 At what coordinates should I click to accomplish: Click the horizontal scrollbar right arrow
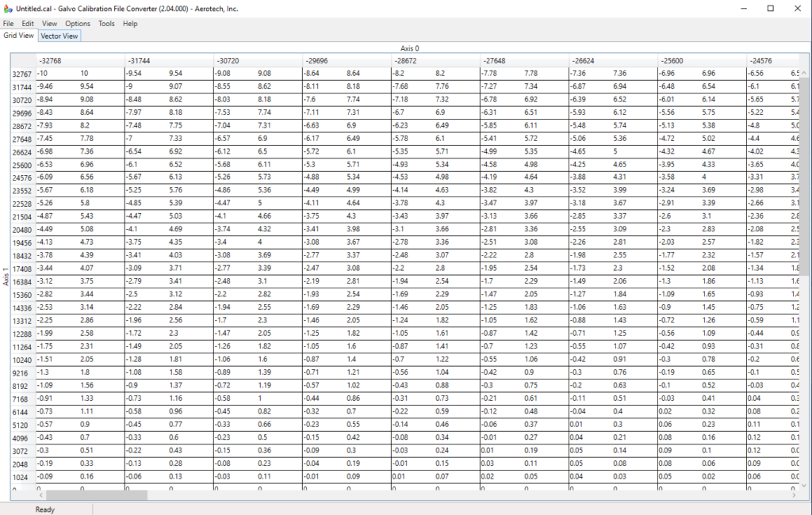794,495
